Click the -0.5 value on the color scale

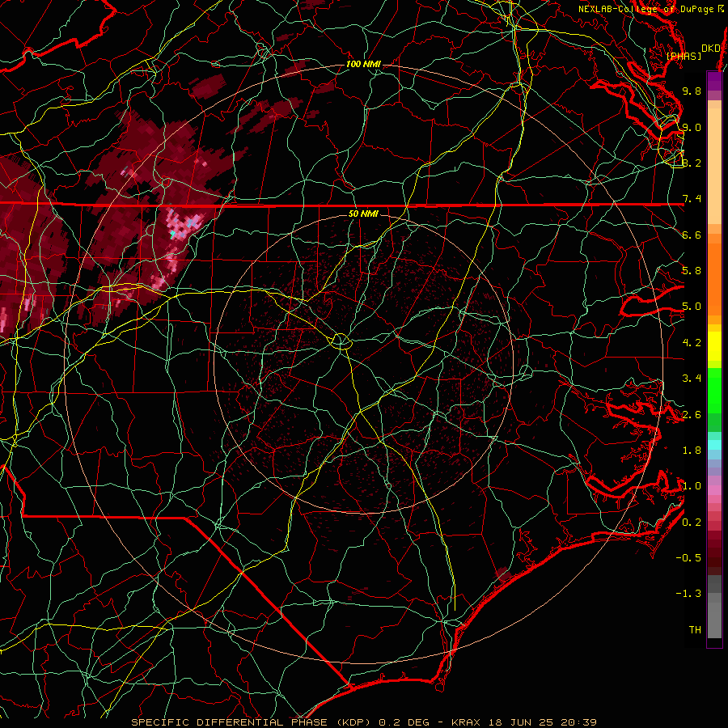coord(688,558)
